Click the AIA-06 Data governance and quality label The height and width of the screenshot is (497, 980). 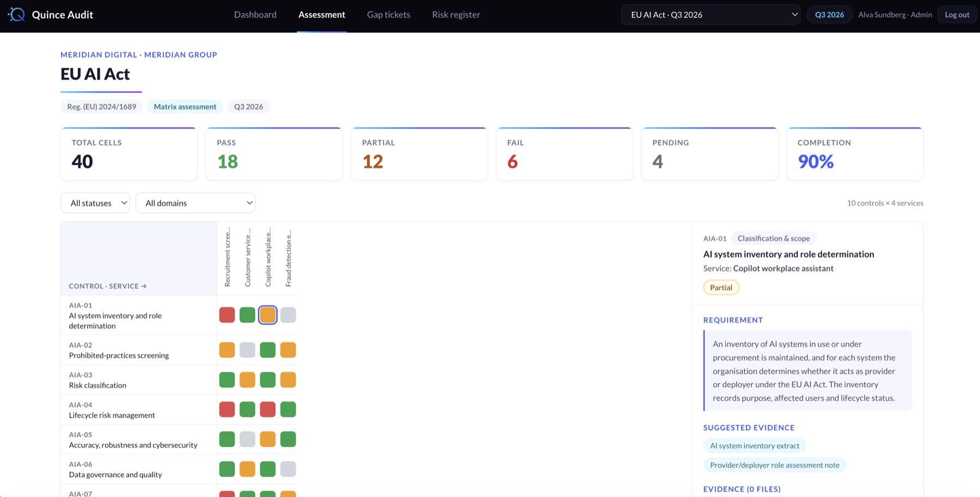click(x=139, y=469)
